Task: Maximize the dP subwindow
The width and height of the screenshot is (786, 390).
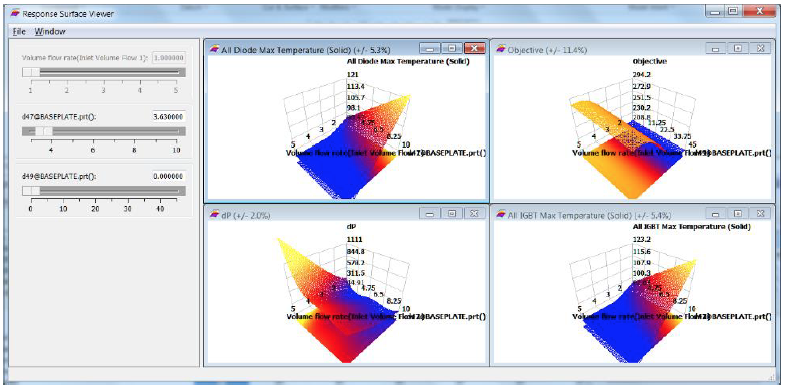Action: click(x=452, y=214)
